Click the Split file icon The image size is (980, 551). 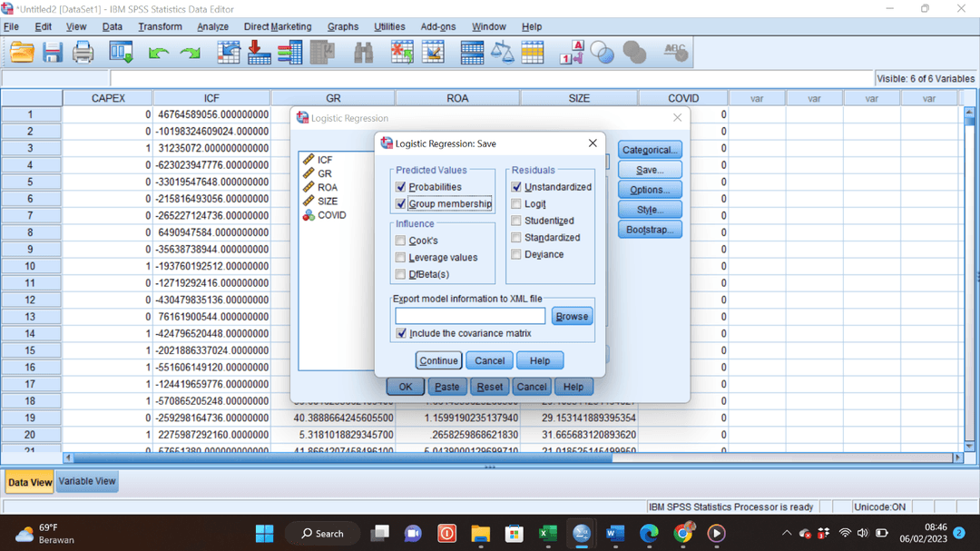point(472,53)
